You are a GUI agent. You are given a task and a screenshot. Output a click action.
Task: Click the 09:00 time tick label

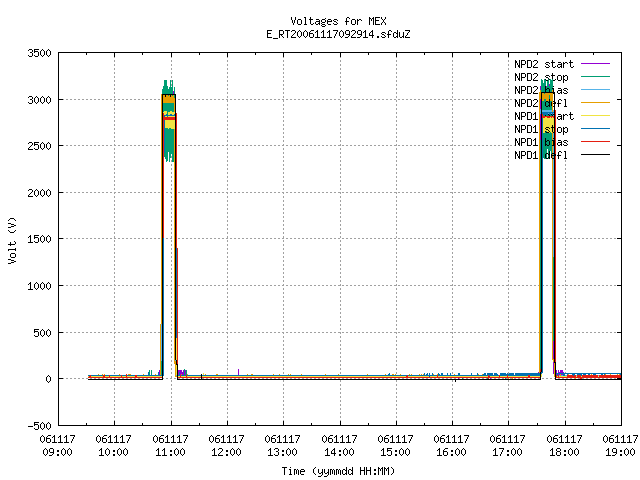(x=58, y=453)
